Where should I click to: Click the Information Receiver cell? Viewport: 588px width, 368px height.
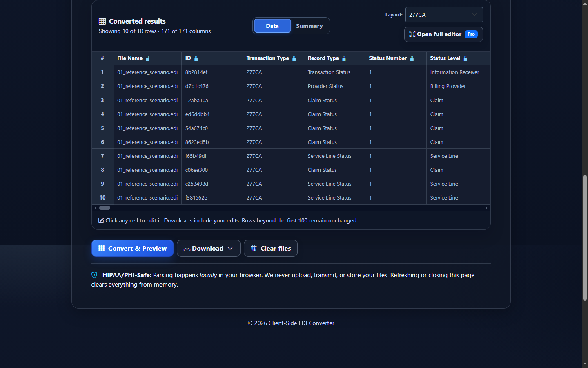(457, 72)
